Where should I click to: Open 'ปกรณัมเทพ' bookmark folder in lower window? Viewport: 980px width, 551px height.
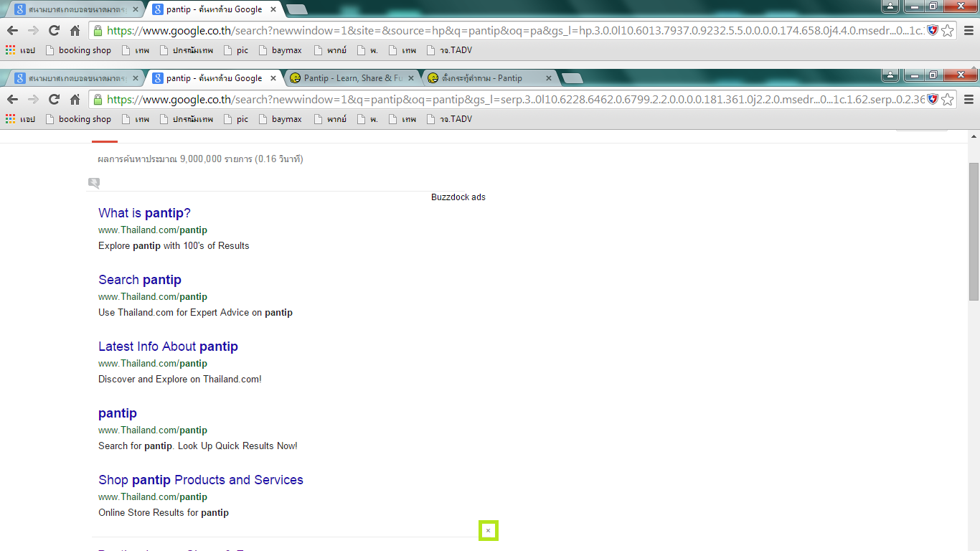[187, 119]
